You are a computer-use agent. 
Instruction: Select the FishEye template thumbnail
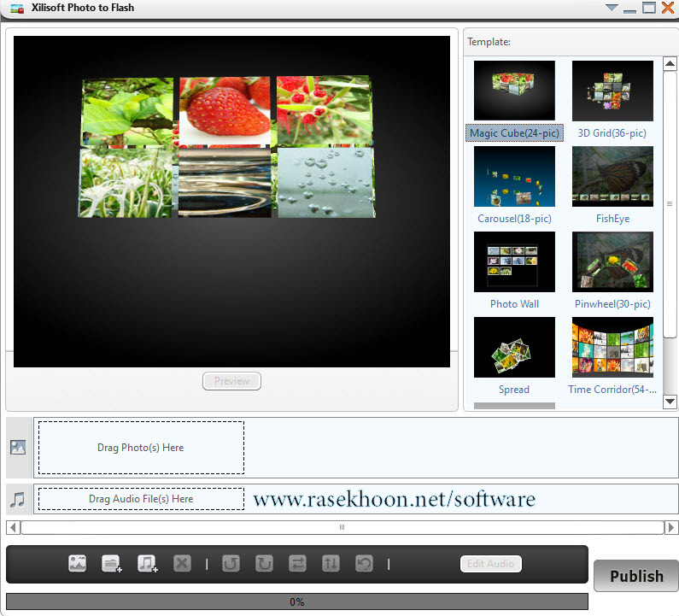pos(612,176)
